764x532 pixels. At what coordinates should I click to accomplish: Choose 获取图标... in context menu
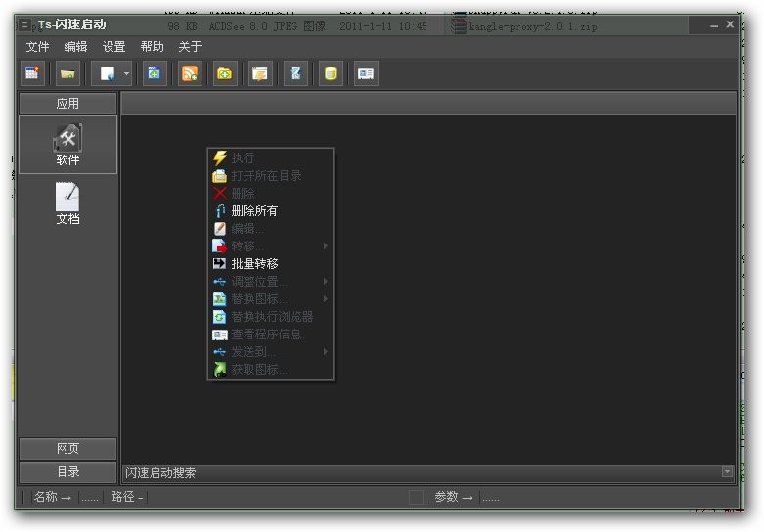(270, 370)
